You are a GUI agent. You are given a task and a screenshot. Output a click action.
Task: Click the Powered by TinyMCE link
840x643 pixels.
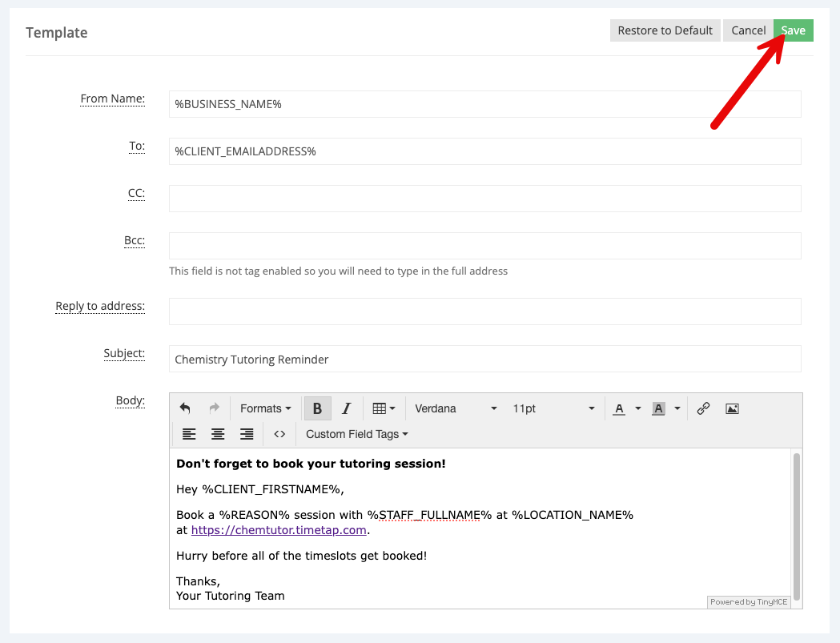[749, 602]
